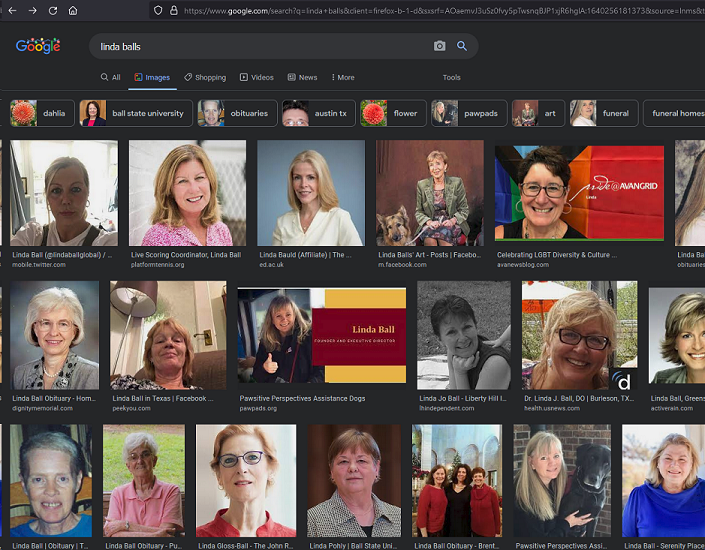Click the blue search magnifier button

462,46
